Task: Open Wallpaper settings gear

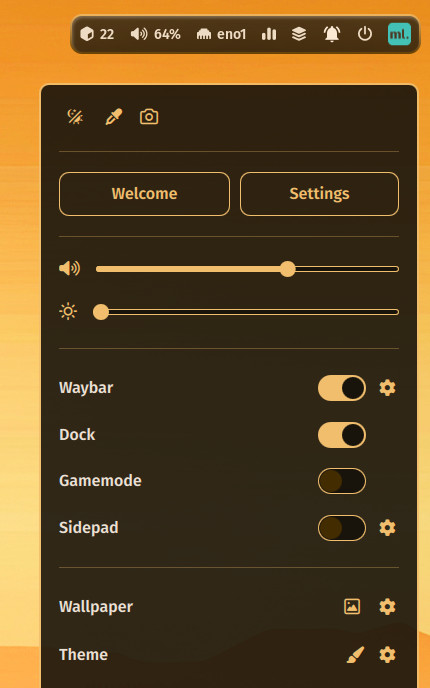Action: click(x=387, y=606)
